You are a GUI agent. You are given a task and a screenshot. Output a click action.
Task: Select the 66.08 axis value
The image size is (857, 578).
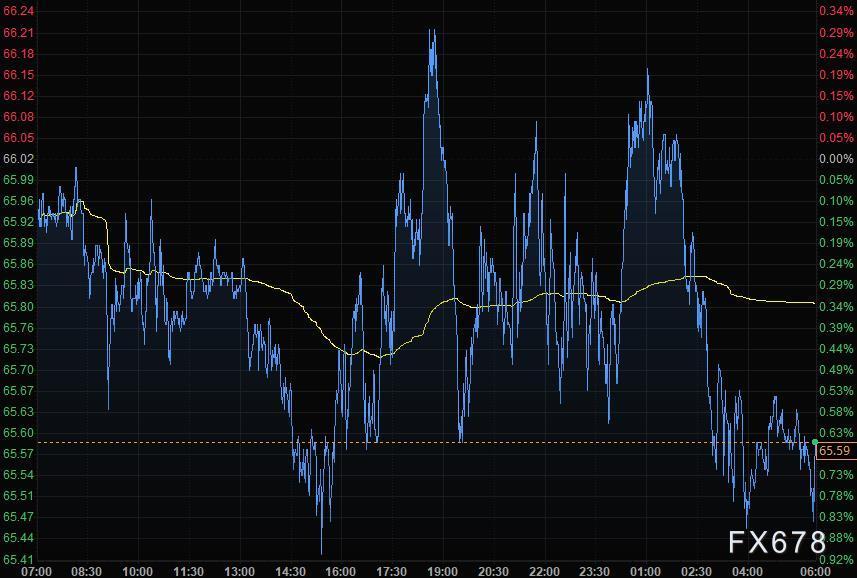point(18,117)
